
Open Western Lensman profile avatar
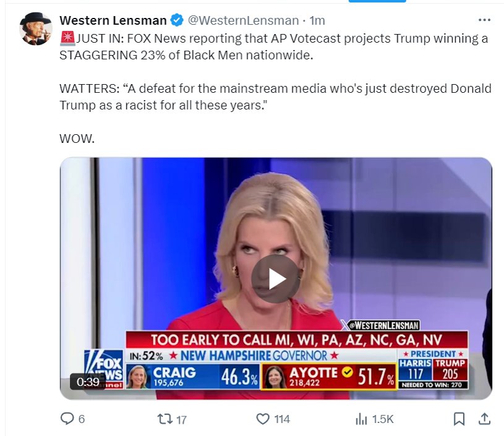pos(36,28)
